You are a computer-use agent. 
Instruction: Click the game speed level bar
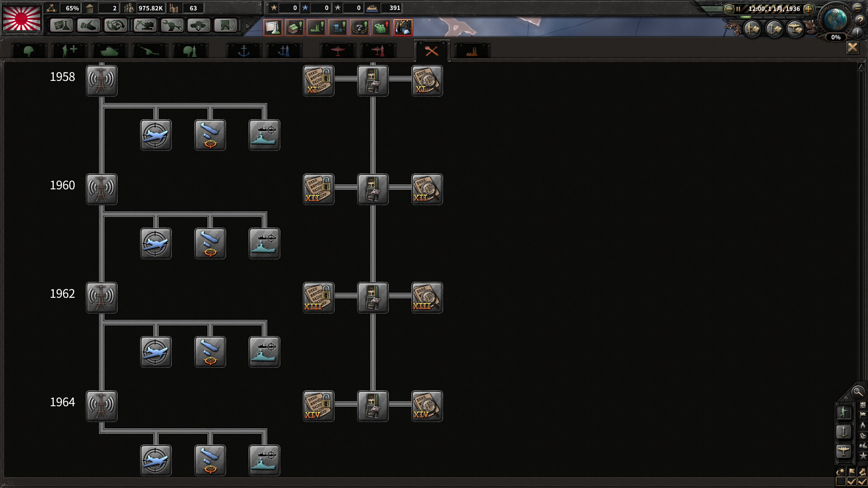tap(769, 17)
